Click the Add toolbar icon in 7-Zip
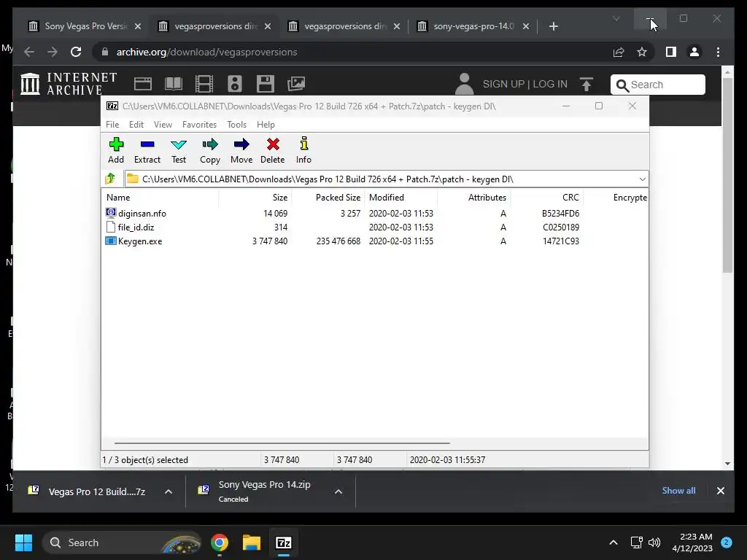Screen dimensions: 747x560 [116, 150]
